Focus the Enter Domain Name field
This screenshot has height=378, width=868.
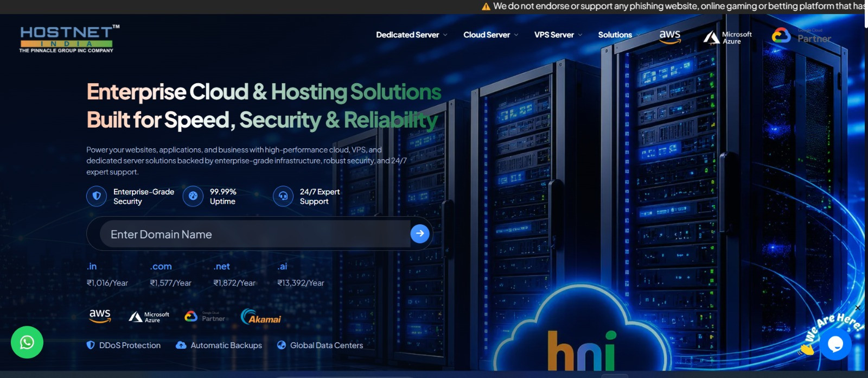(255, 234)
